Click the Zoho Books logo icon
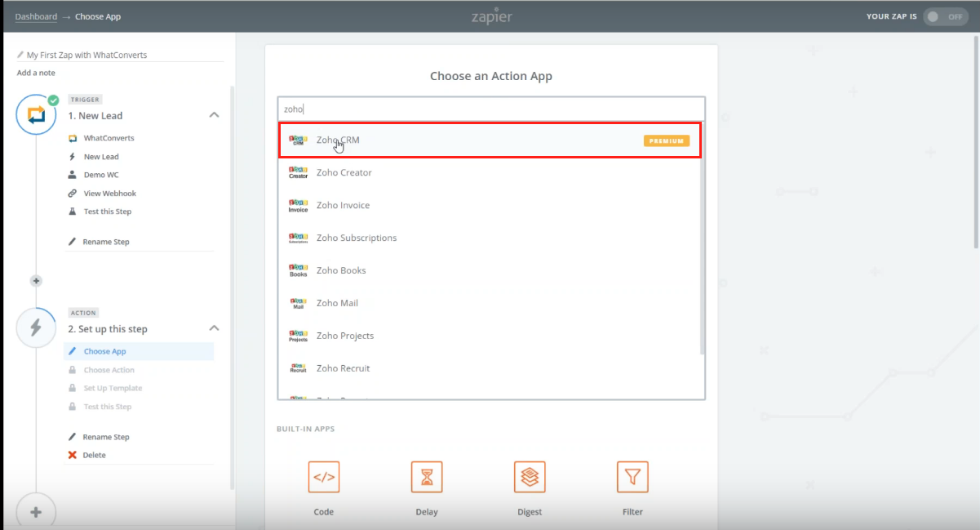The height and width of the screenshot is (530, 980). click(298, 270)
